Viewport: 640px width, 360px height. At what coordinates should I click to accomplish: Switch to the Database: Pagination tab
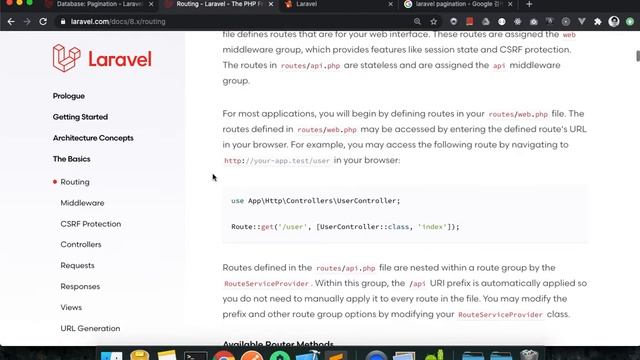pyautogui.click(x=98, y=4)
